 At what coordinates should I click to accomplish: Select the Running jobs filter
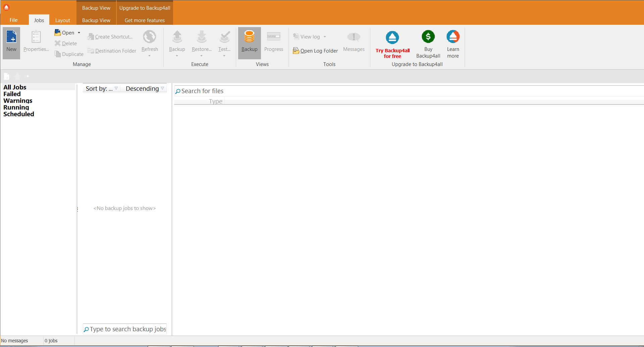point(16,107)
